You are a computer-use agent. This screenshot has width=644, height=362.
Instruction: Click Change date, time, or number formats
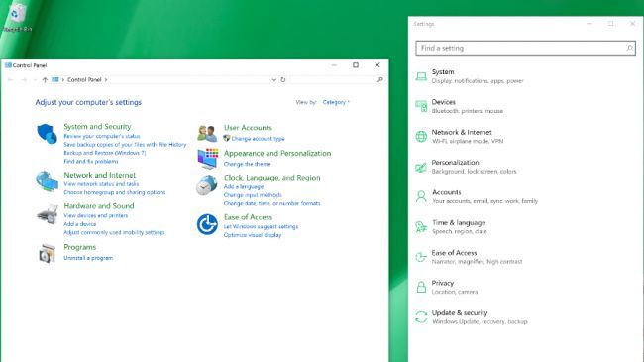point(271,203)
